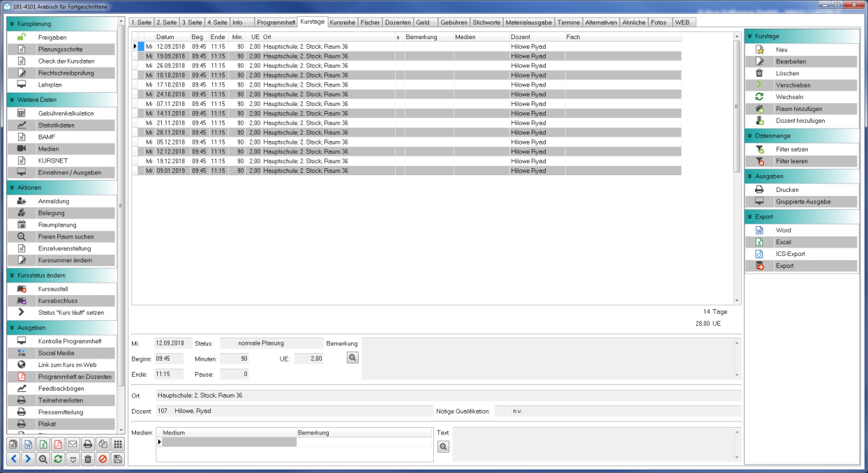Viewport: 868px width, 473px height.
Task: Switch to the Kursreihe tab
Action: (343, 22)
